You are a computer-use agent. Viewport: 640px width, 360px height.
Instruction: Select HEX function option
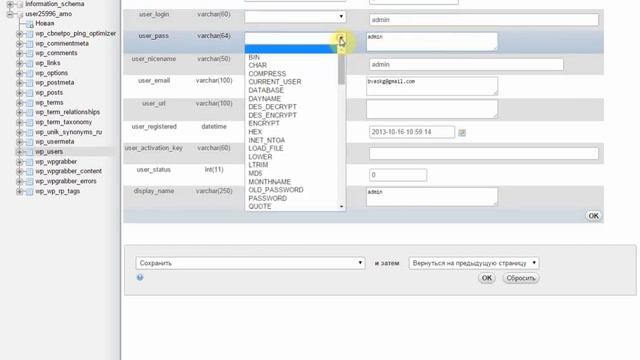255,132
